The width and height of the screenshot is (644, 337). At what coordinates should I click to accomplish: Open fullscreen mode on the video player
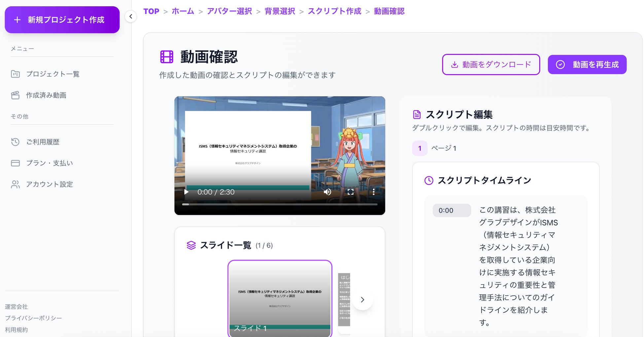[x=350, y=192]
